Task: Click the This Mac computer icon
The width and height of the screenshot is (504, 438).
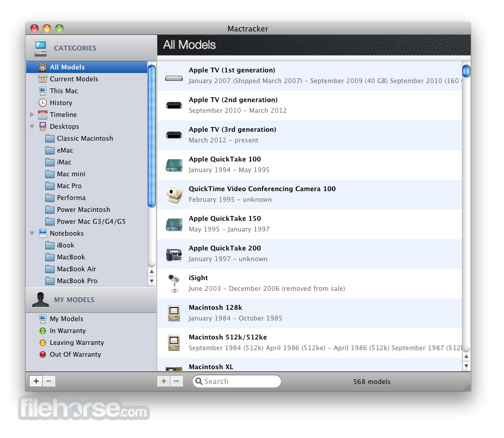Action: [42, 91]
